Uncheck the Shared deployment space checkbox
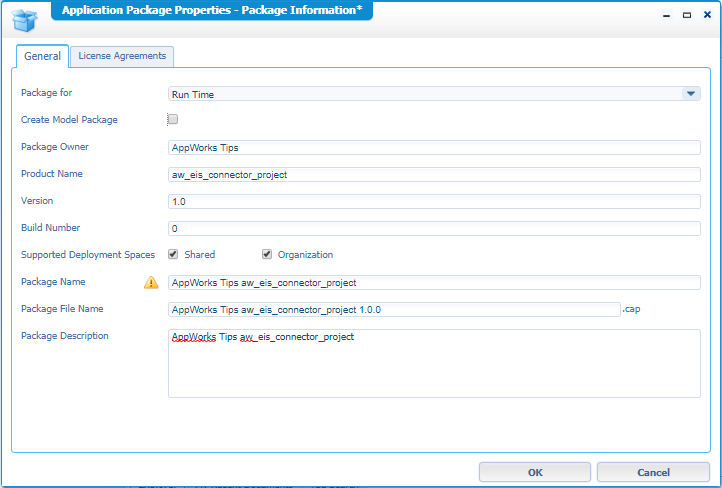722x488 pixels. click(173, 255)
